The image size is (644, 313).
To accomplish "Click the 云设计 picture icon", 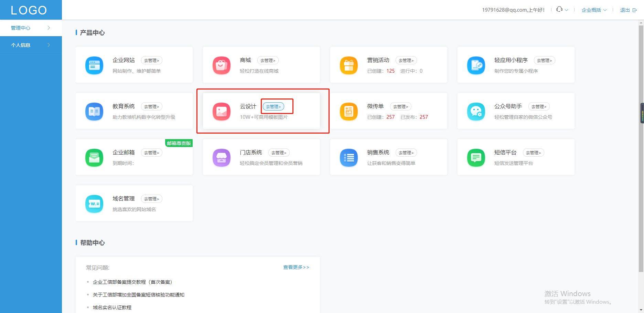I will pos(221,111).
